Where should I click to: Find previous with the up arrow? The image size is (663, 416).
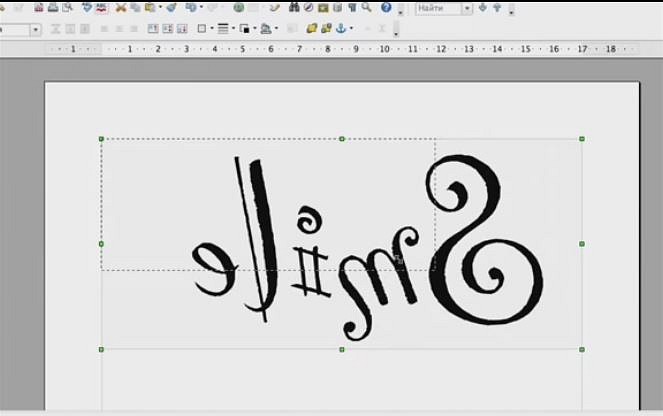(497, 7)
